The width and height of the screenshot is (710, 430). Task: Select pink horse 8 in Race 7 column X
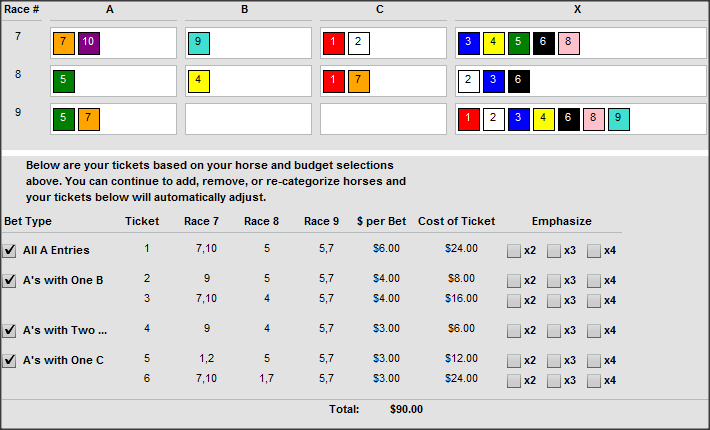569,43
